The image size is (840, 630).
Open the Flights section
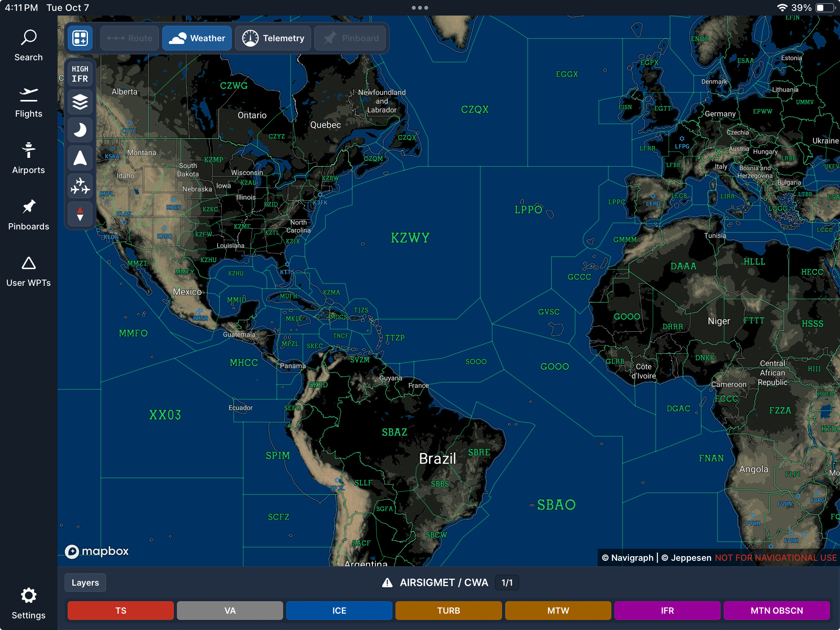(x=28, y=102)
